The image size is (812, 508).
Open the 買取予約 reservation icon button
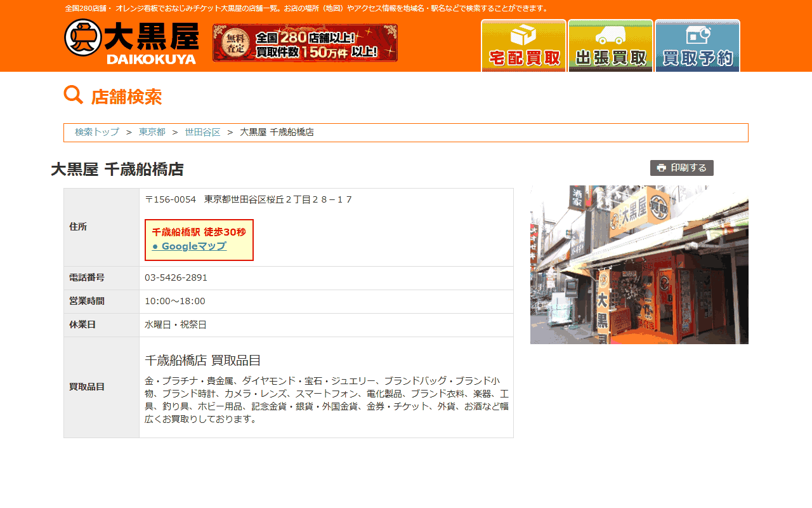(x=697, y=46)
